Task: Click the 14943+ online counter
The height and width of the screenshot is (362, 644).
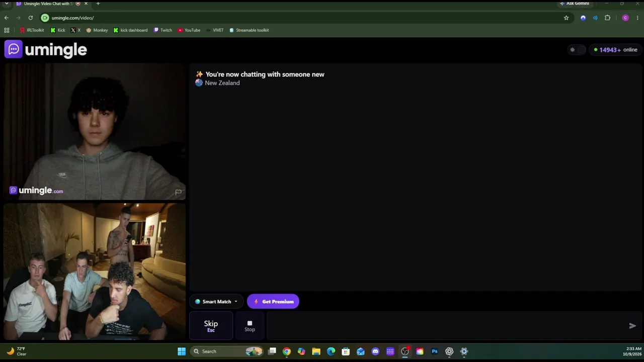Action: (615, 50)
